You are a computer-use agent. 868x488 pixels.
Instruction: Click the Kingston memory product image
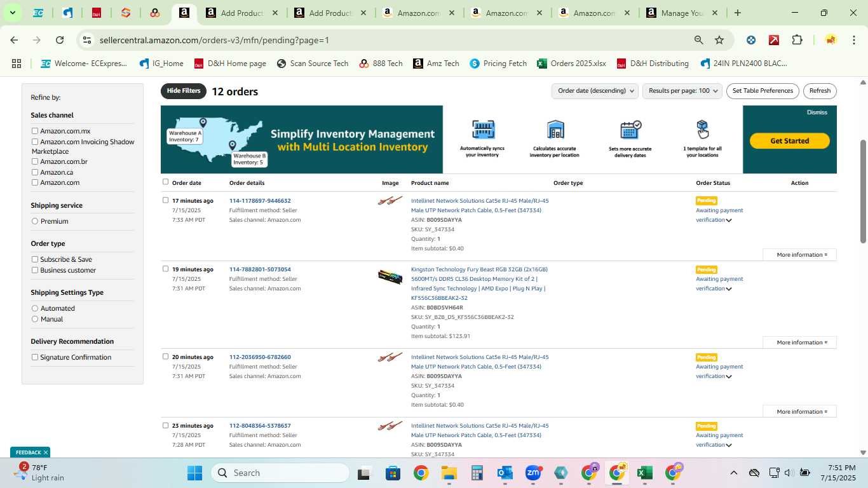pyautogui.click(x=390, y=276)
